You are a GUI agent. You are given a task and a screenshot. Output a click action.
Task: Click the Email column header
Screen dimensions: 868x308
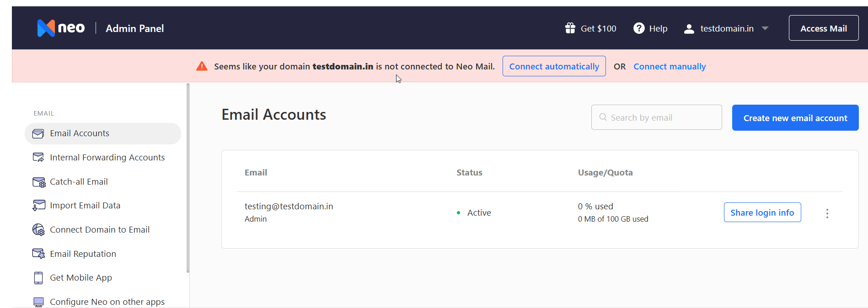(x=256, y=173)
